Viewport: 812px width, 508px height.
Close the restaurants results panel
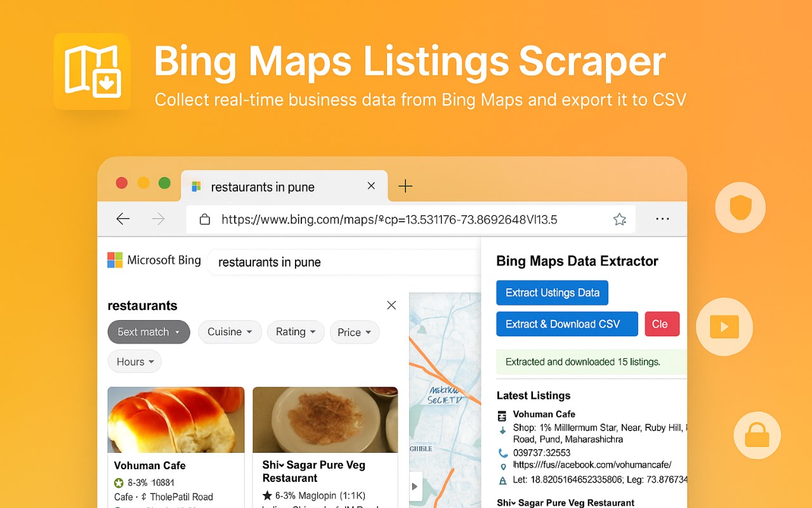(x=391, y=305)
